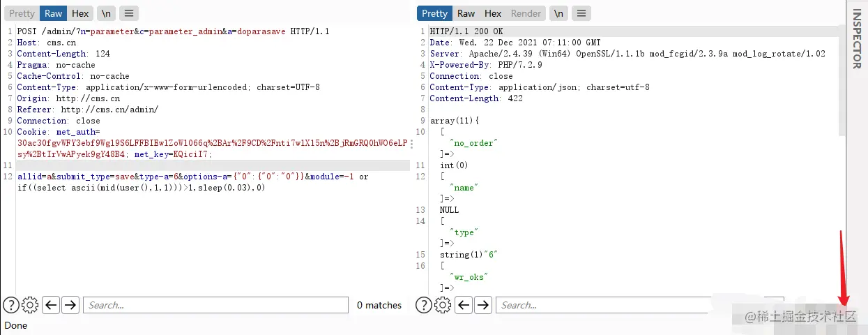Open the response Render tab
Screen dimensions: 868x335
click(x=526, y=13)
